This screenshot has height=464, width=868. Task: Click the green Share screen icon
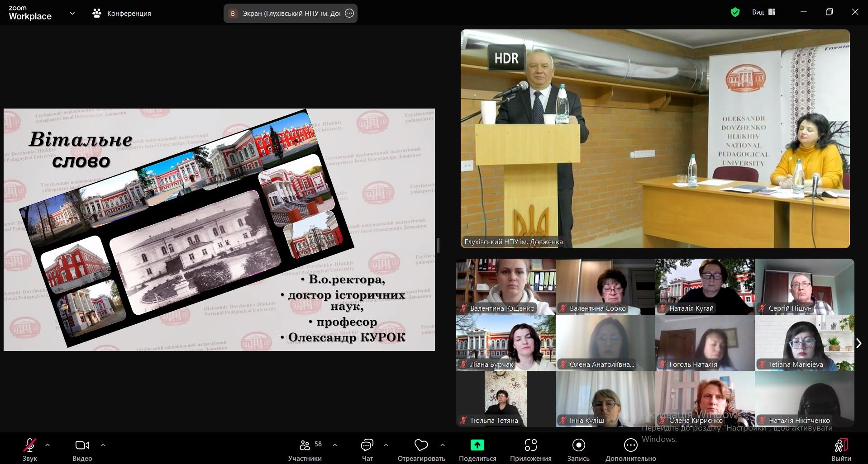point(477,445)
